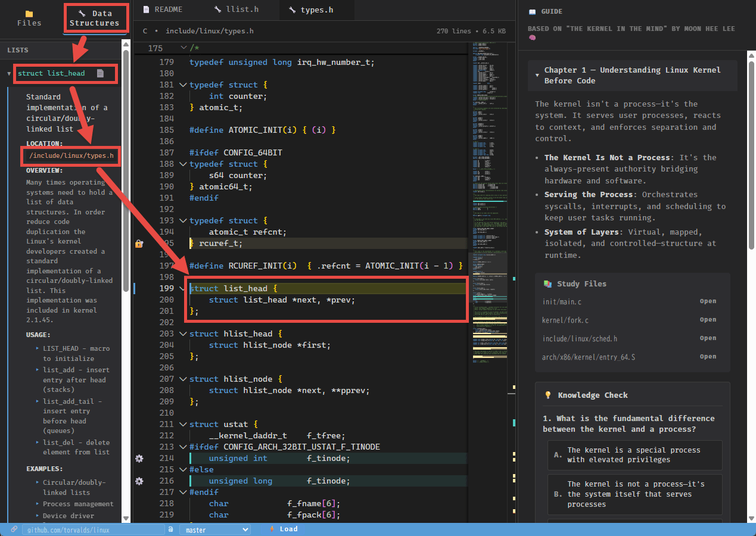Follow the /include/linux/types.h location link
Image resolution: width=756 pixels, height=536 pixels.
pos(71,156)
